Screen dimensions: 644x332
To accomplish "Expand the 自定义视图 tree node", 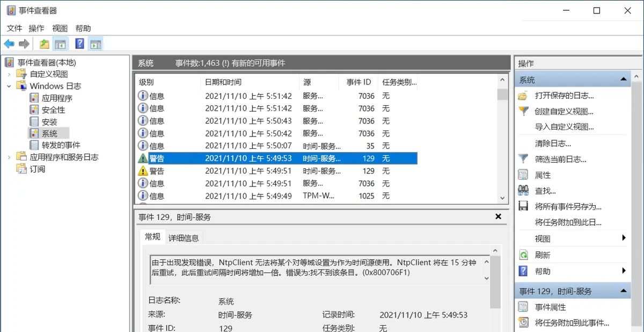I will coord(9,74).
